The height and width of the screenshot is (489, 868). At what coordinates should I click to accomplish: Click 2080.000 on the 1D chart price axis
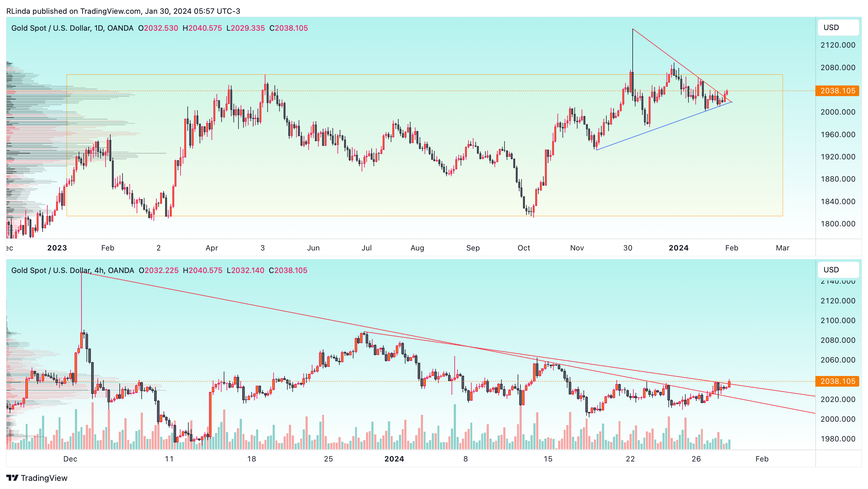tap(838, 68)
